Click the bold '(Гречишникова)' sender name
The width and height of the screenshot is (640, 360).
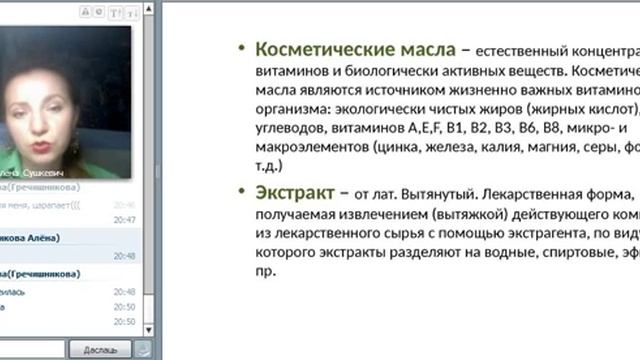(x=40, y=274)
